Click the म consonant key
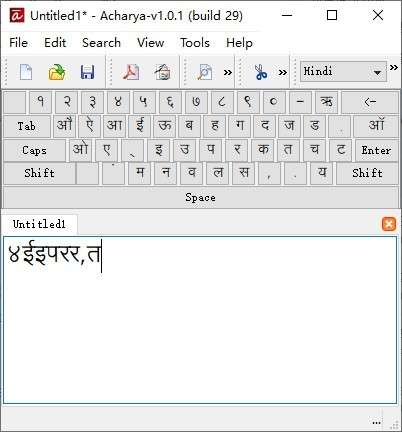Image resolution: width=402 pixels, height=432 pixels. pos(139,173)
